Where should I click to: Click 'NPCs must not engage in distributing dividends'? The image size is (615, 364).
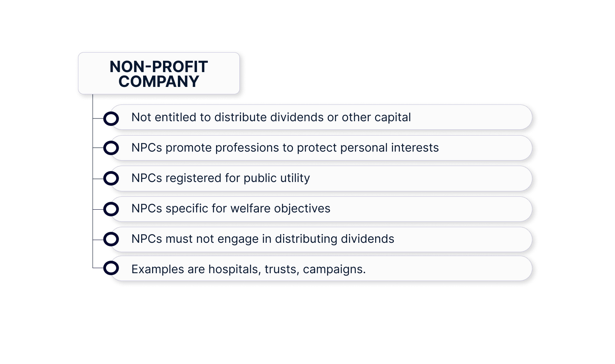pyautogui.click(x=262, y=239)
